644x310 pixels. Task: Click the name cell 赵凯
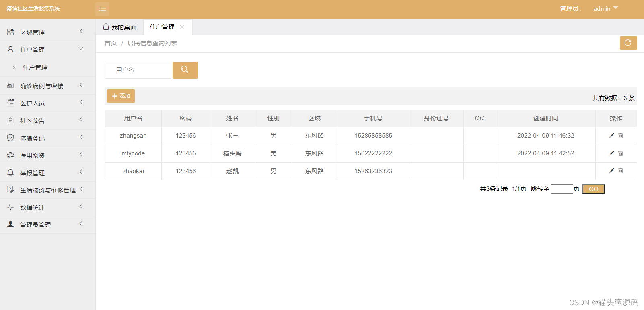point(232,171)
